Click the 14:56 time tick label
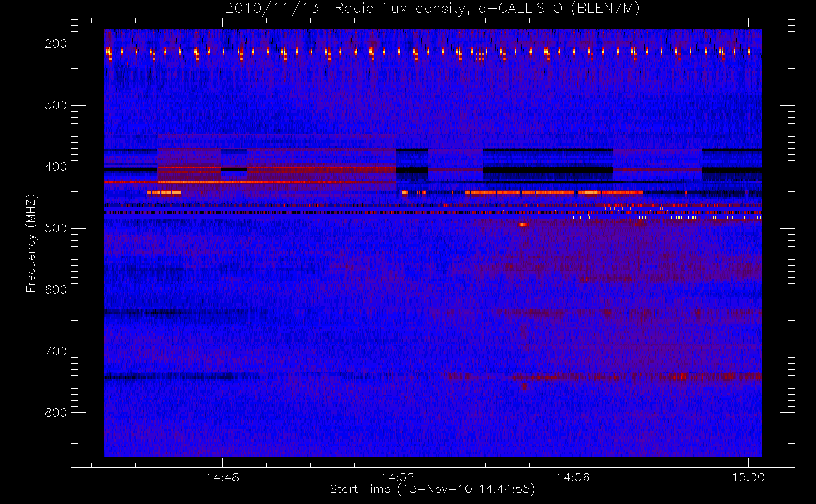 click(x=573, y=477)
